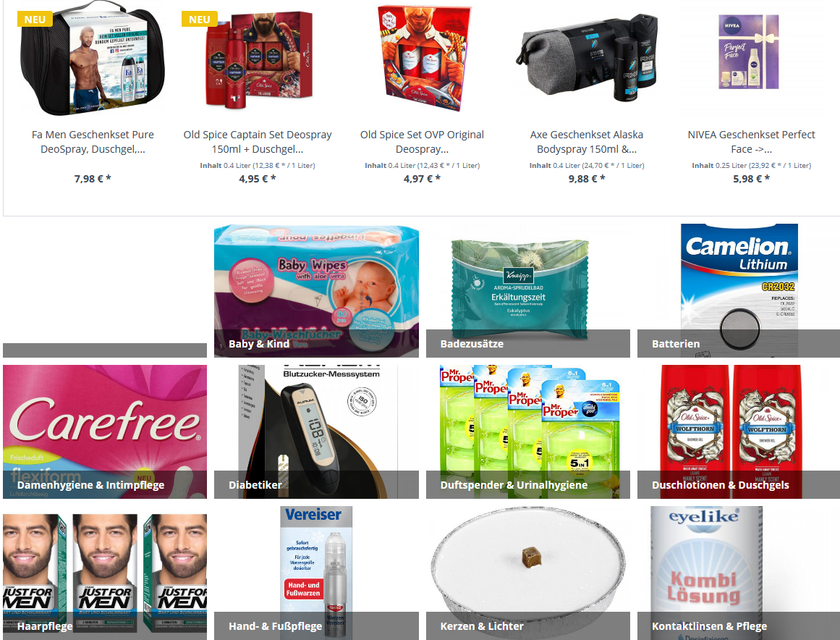840x640 pixels.
Task: Click the 9,88 € price of Axe set
Action: [587, 179]
